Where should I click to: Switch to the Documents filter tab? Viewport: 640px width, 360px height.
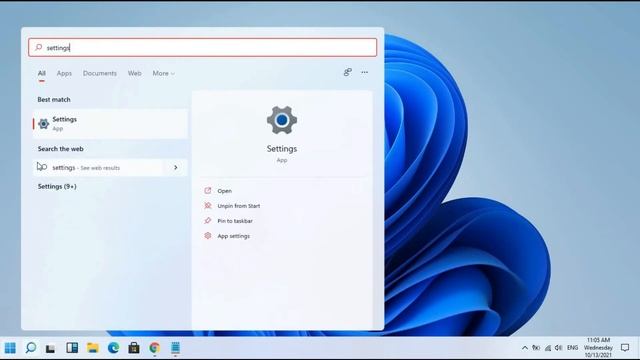click(x=100, y=73)
